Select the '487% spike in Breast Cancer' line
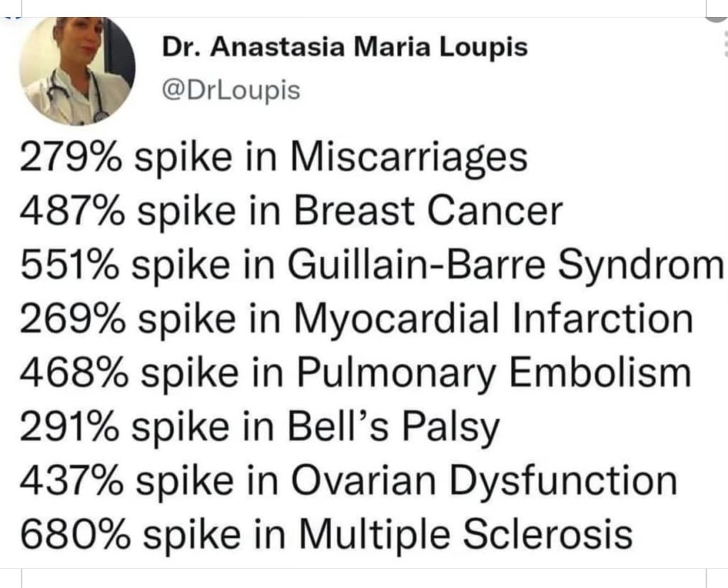728x588 pixels. (291, 210)
